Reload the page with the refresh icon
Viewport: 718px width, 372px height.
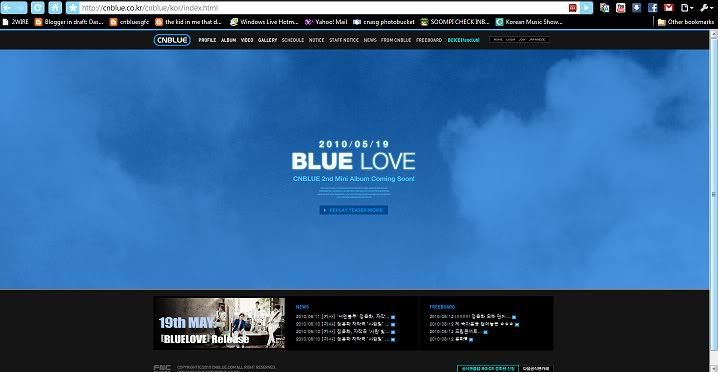click(38, 7)
